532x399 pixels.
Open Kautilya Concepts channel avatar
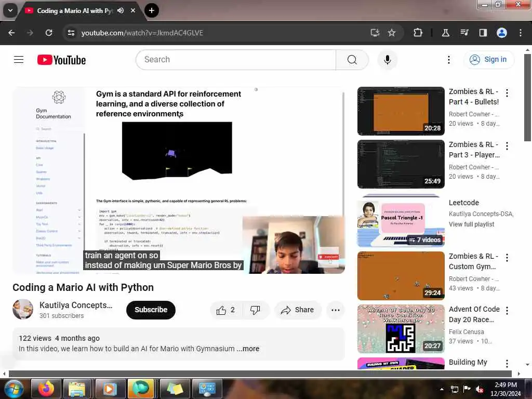(x=23, y=309)
